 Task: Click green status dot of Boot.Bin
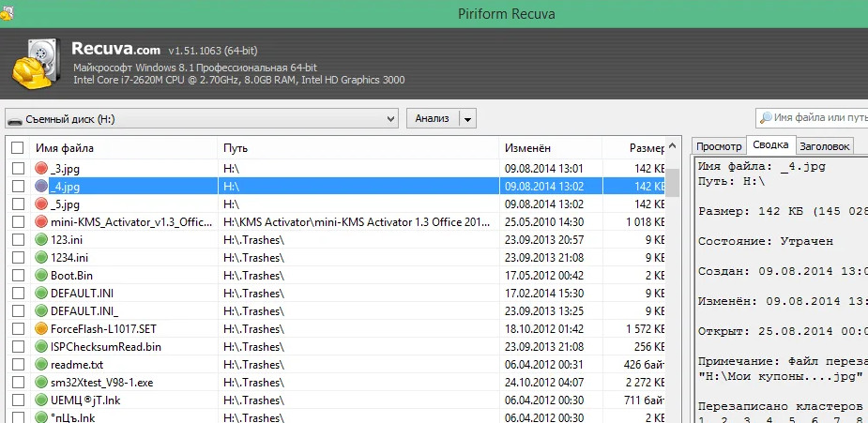click(41, 276)
